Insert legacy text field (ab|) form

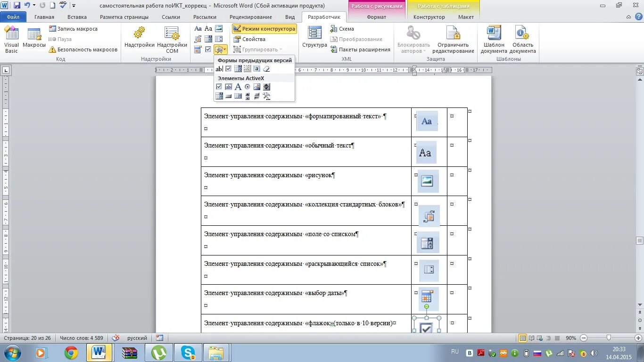(x=219, y=69)
